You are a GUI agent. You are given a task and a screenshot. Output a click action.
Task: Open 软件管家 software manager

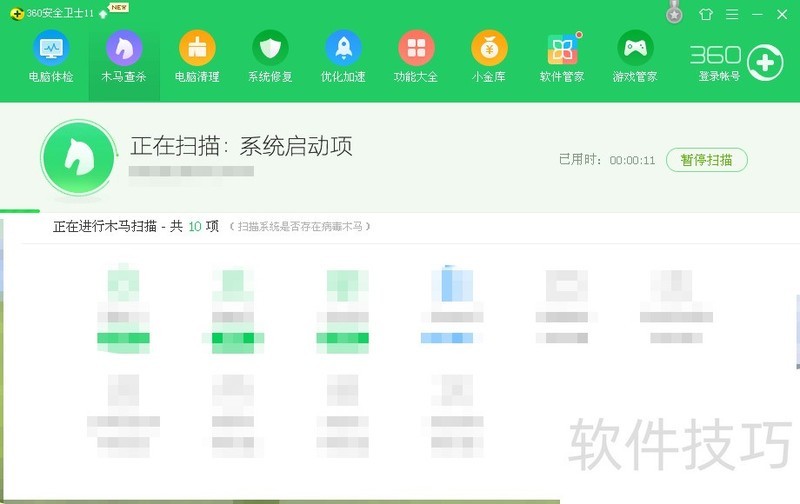point(562,57)
